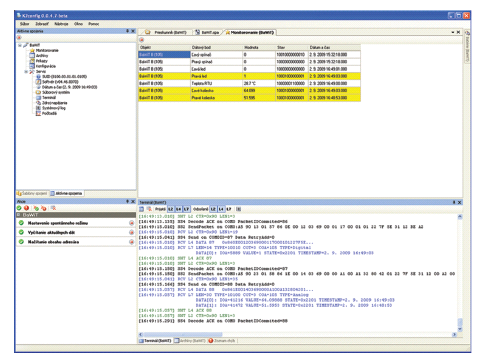Switch to the Prieskumník (BaWiT) tab
The image size is (480, 360).
pos(166,32)
